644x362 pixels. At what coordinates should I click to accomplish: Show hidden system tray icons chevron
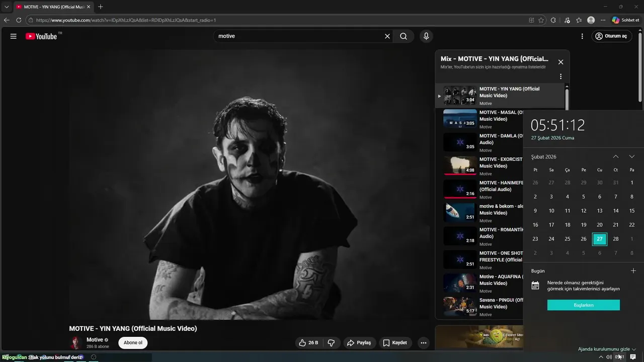(x=601, y=357)
